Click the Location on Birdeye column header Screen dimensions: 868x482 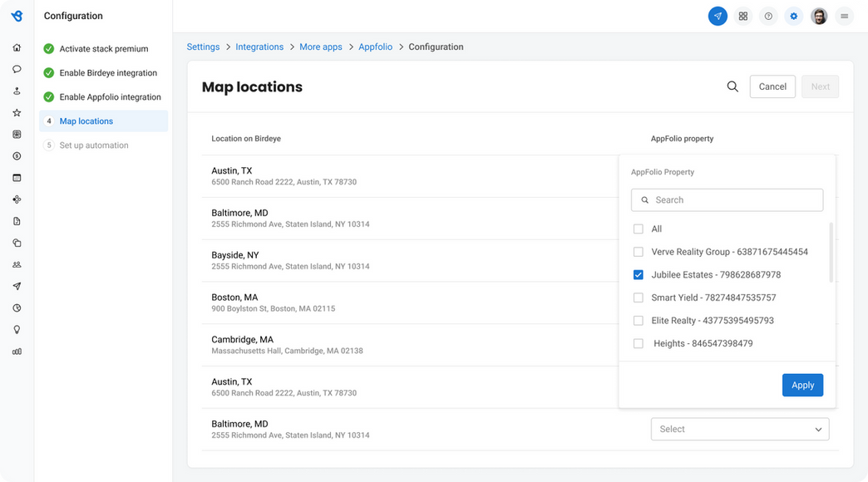[x=246, y=138]
